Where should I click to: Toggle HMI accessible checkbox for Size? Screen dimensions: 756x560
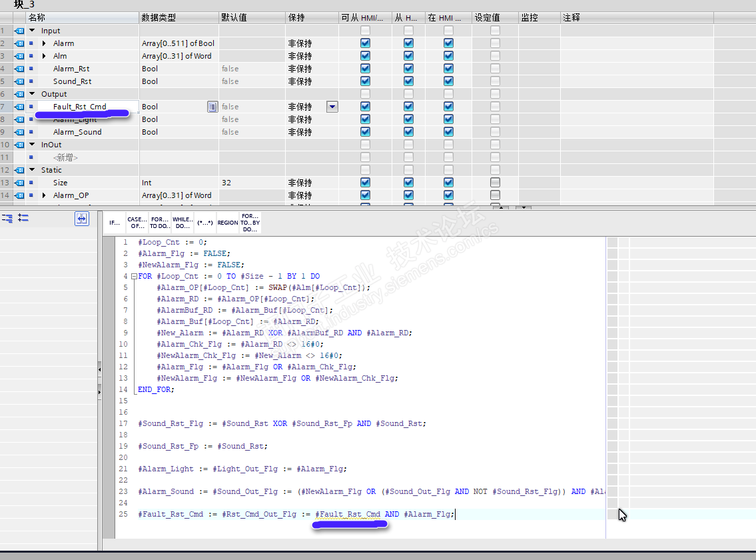pos(366,182)
